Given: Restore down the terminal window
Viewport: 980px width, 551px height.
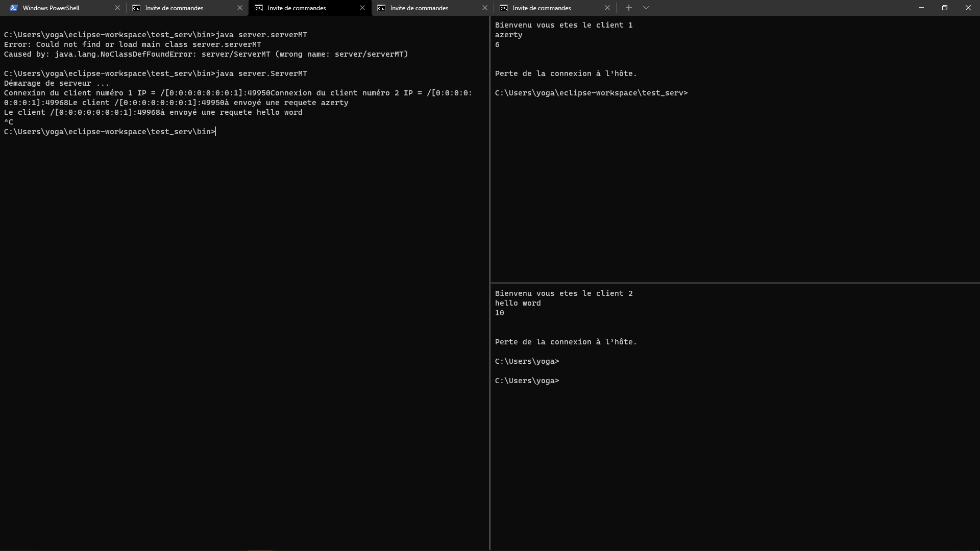Looking at the screenshot, I should 945,8.
